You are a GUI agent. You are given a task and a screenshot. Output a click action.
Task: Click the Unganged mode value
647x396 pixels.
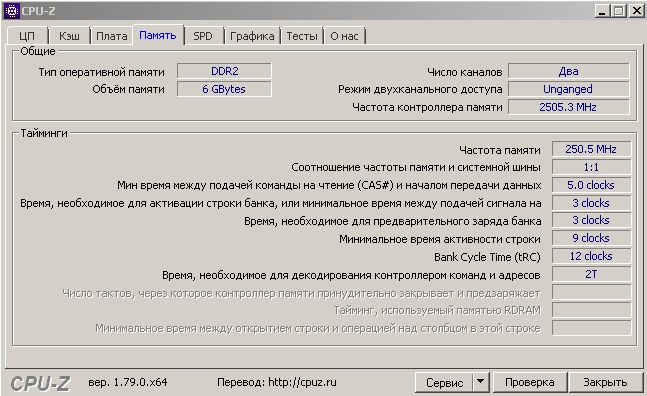[x=569, y=89]
